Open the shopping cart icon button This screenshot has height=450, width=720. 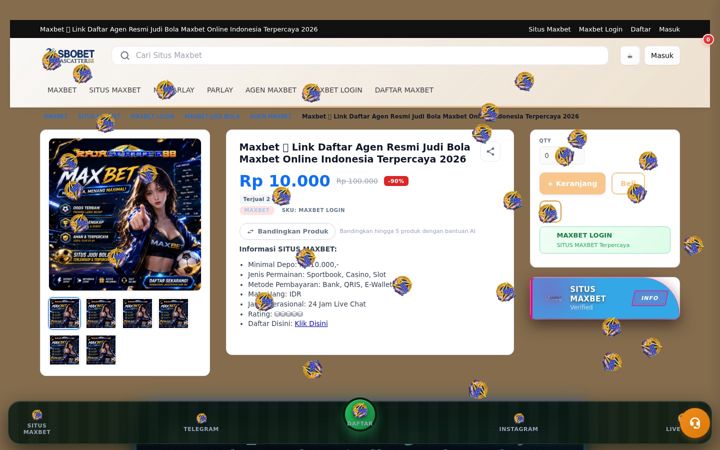[630, 56]
